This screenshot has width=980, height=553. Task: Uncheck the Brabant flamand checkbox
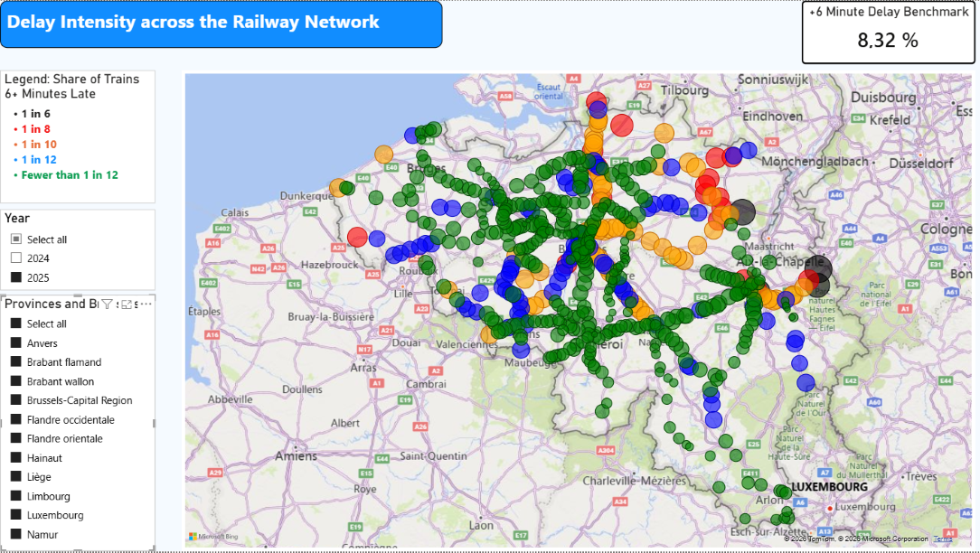coord(16,361)
